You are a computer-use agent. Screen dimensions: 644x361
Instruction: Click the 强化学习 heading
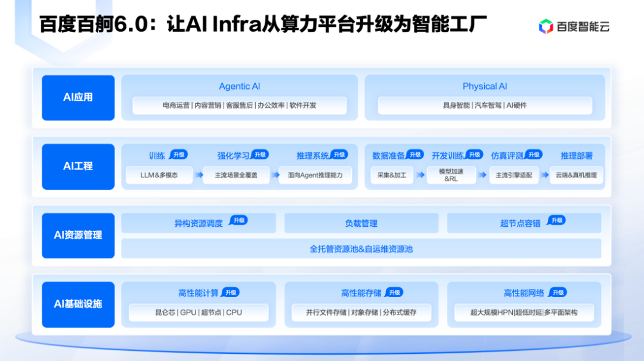[233, 156]
